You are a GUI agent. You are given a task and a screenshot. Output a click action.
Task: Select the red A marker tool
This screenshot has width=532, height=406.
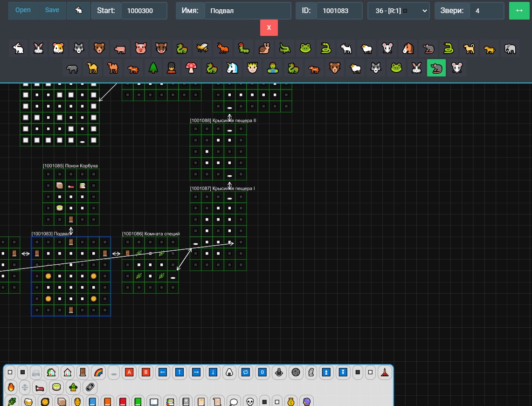click(129, 372)
